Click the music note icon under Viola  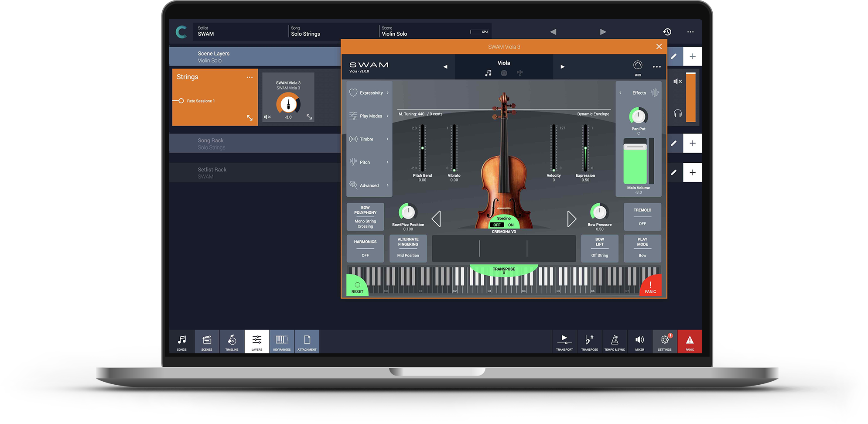(x=488, y=73)
